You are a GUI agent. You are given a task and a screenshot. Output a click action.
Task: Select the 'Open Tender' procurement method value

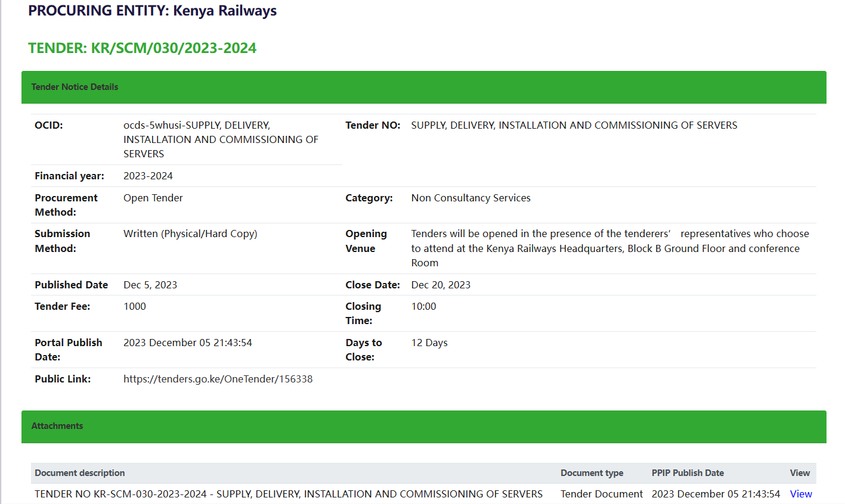(153, 198)
